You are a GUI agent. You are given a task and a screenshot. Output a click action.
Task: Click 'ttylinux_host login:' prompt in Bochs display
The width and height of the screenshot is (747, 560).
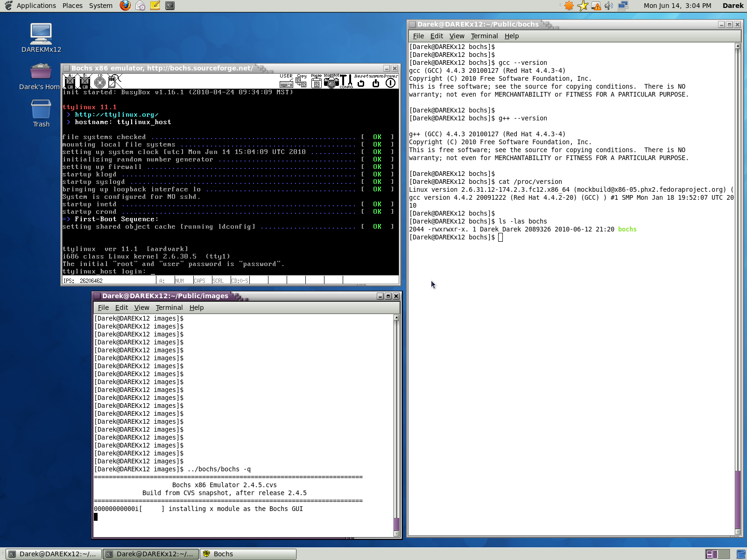[x=104, y=271]
